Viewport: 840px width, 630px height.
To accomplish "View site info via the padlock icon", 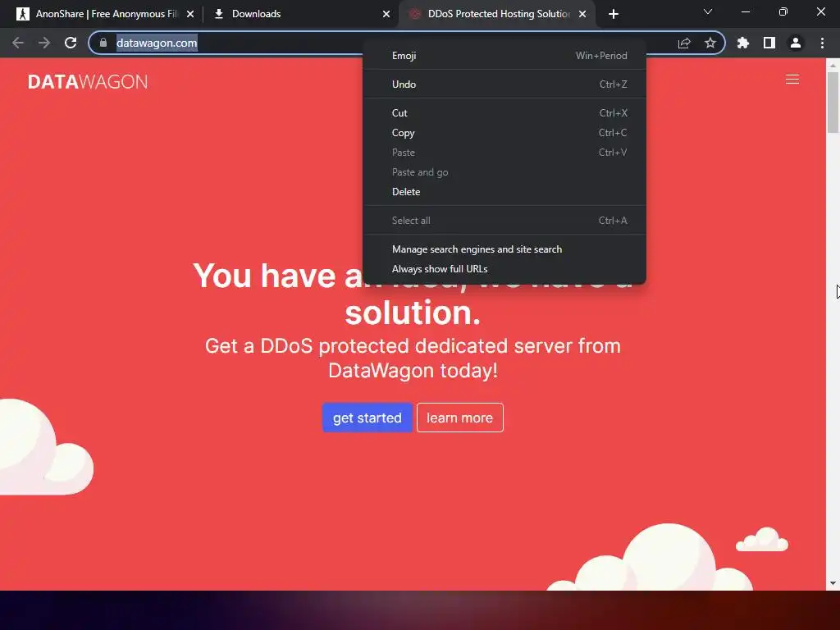I will tap(103, 43).
